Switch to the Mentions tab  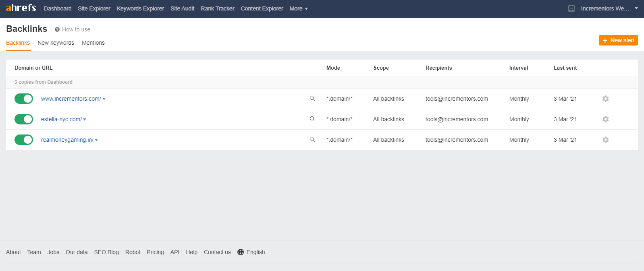(x=93, y=43)
